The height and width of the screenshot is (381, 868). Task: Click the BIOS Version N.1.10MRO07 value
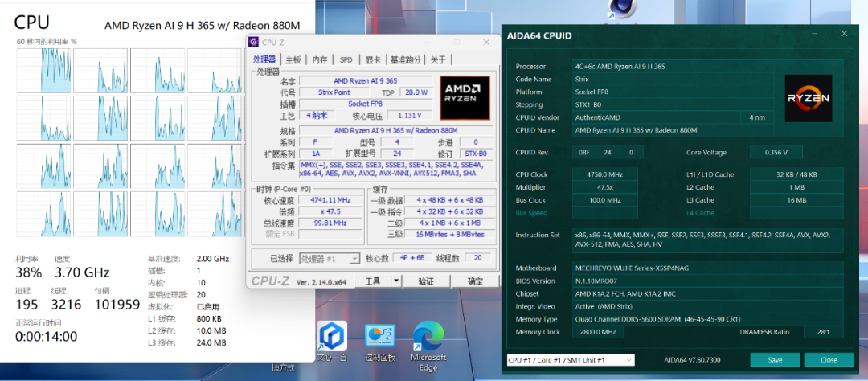[708, 281]
